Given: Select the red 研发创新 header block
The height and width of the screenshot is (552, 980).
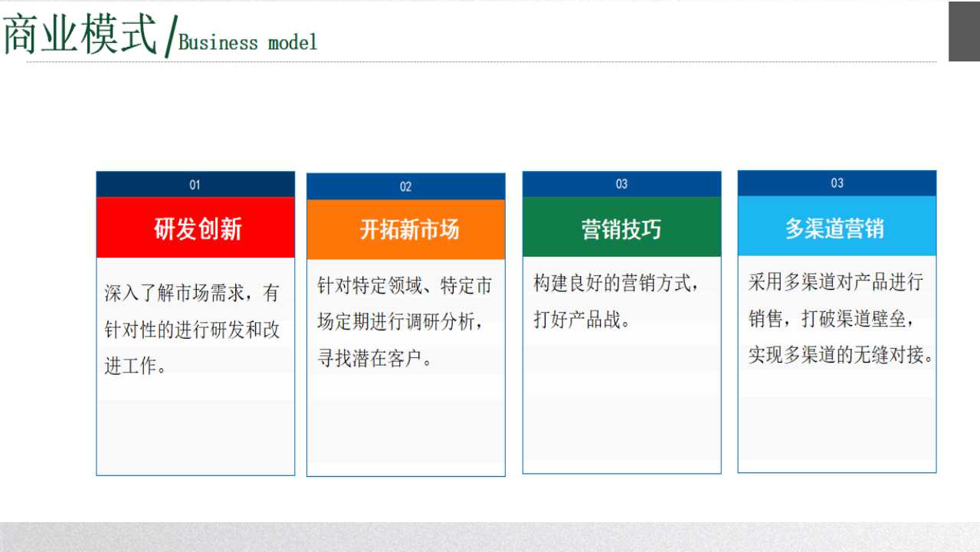Looking at the screenshot, I should 195,228.
